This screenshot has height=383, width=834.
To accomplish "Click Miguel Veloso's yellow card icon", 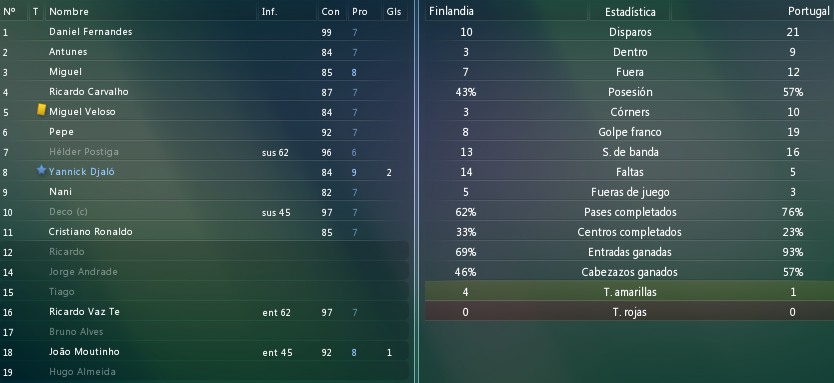I will pyautogui.click(x=41, y=110).
